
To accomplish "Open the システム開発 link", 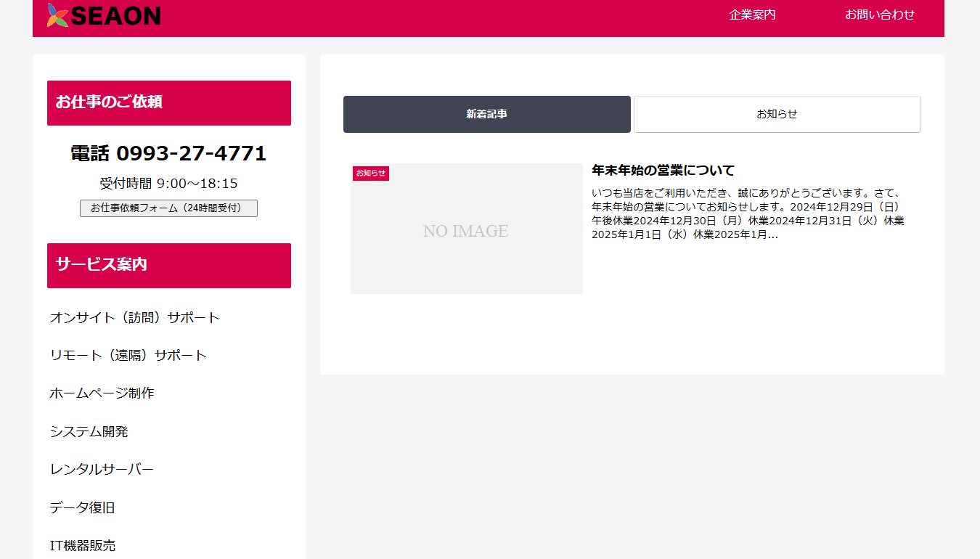I will pyautogui.click(x=89, y=431).
